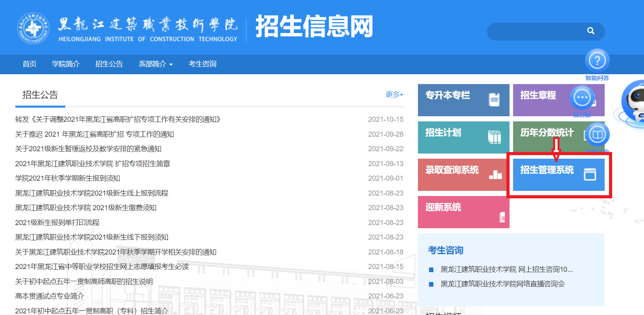Open 学院2021年秋季学期新生报到须知 announcement
644x315 pixels.
(68, 178)
